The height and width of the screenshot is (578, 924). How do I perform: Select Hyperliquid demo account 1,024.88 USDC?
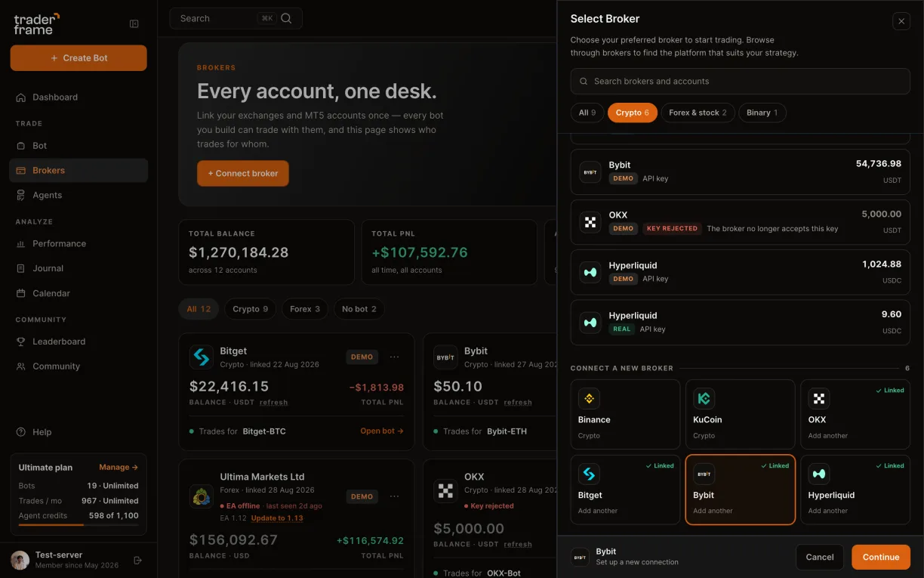[740, 272]
